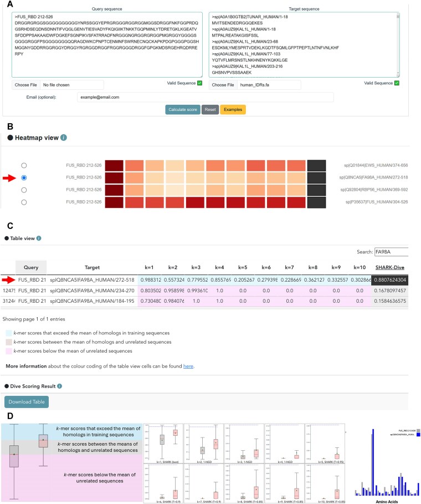Select the FA98A_HUMAN/272-518 heatmap row radio
Viewport: 421px width, 504px height.
pyautogui.click(x=24, y=178)
